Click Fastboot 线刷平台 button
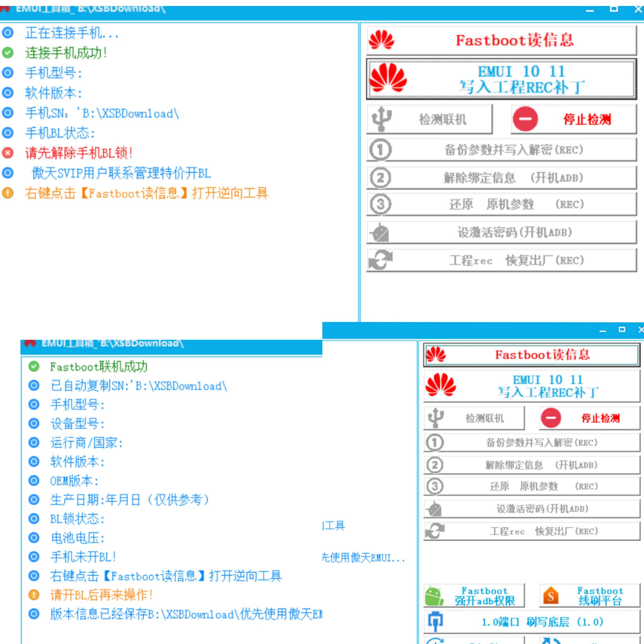 [x=590, y=596]
